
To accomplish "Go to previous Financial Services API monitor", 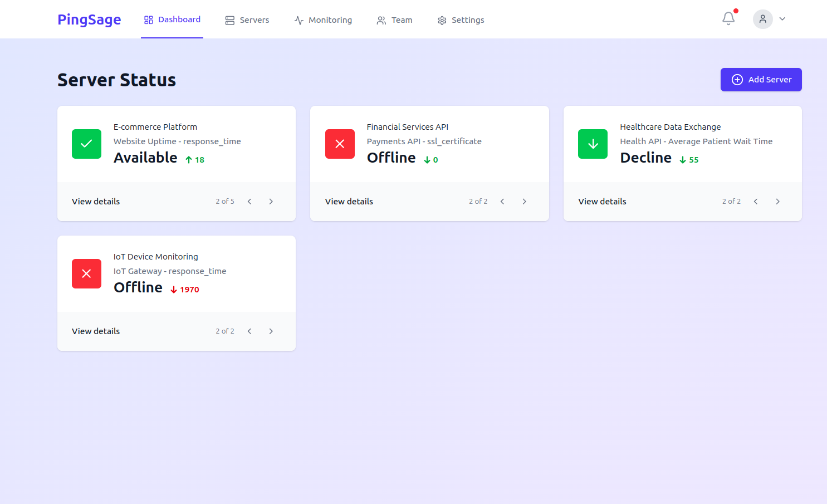I will pyautogui.click(x=502, y=202).
